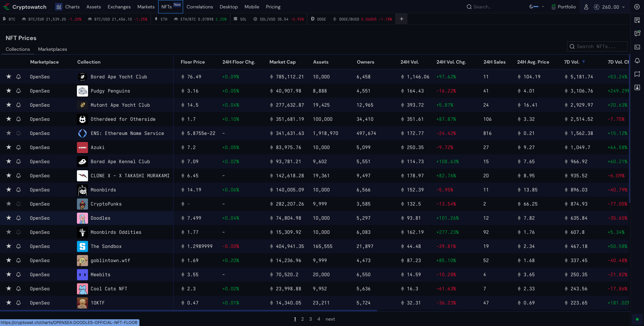The image size is (644, 326).
Task: Select the DOGE/BUSD ticker
Action: coord(362,19)
